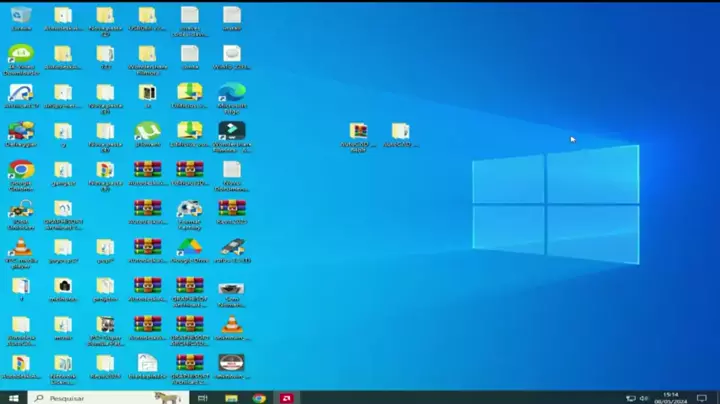720x404 pixels.
Task: Open File Explorer from the taskbar
Action: [231, 397]
